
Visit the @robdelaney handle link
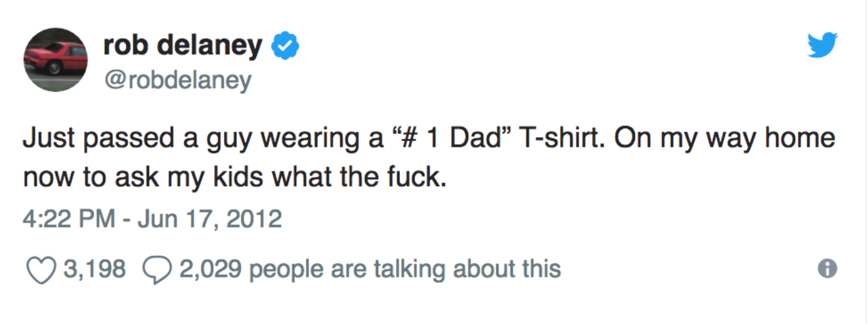(x=177, y=80)
